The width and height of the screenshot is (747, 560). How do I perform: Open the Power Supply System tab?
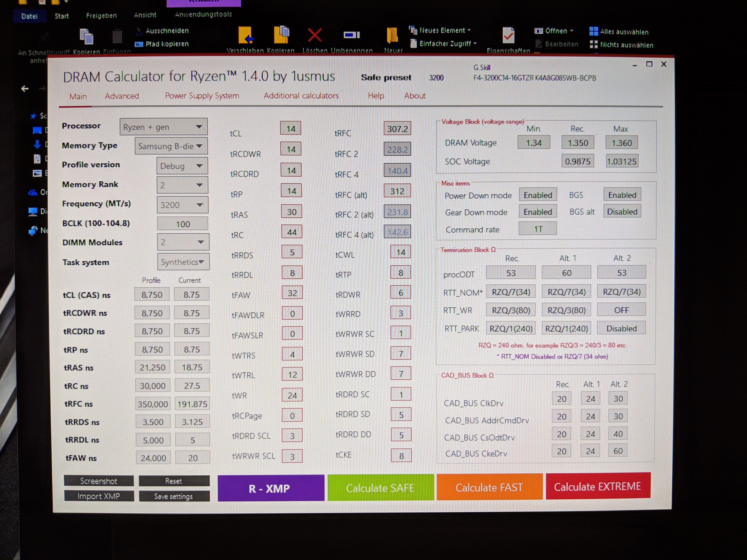(202, 96)
